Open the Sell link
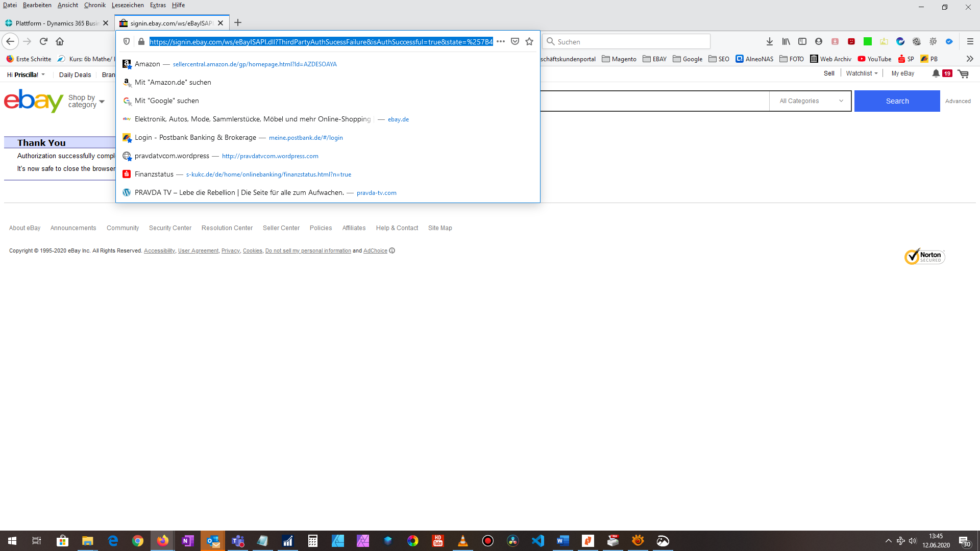 (829, 73)
